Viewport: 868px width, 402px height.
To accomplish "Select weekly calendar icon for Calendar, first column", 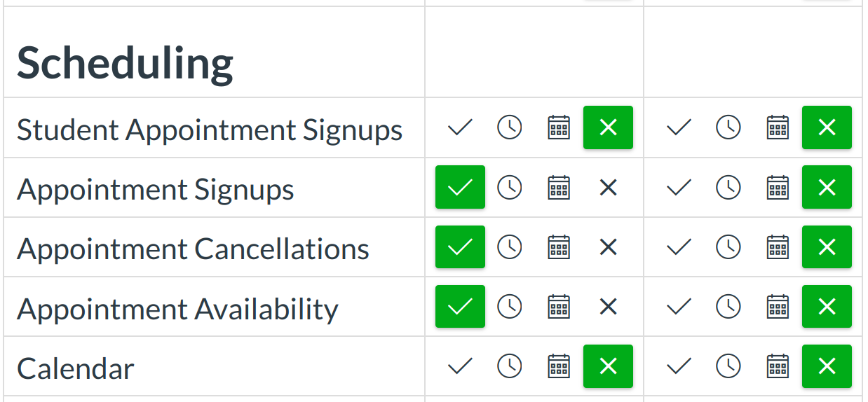I will (x=559, y=366).
